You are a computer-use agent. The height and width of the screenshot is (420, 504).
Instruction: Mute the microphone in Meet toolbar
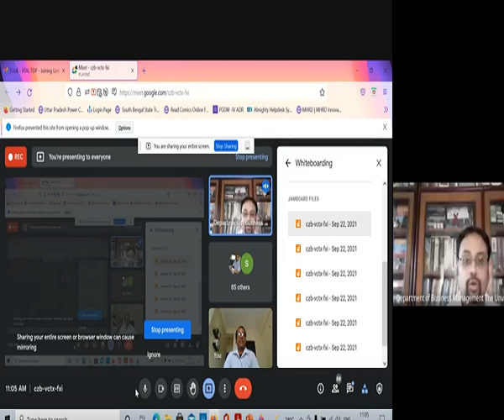pos(145,389)
